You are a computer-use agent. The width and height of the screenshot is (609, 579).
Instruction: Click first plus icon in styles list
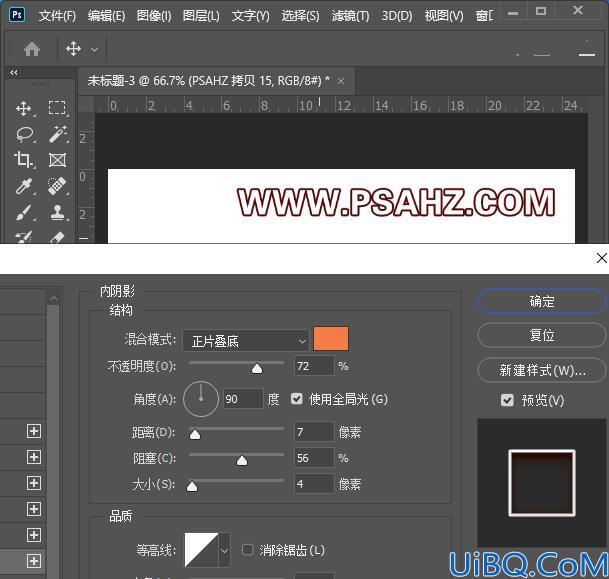click(34, 431)
